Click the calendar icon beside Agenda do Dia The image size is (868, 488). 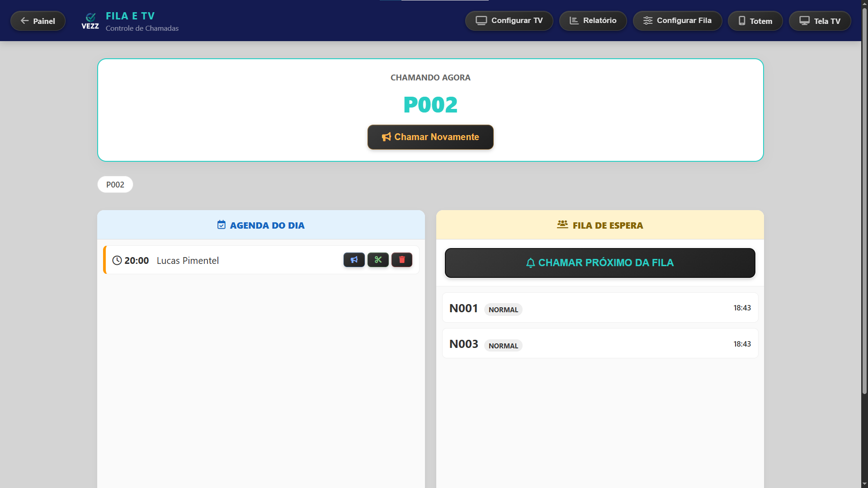222,225
